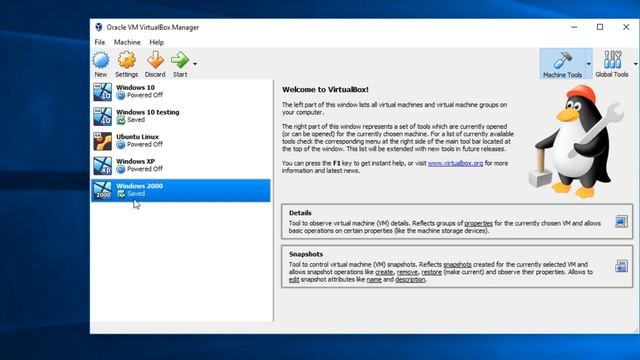Click Powered Off text under Ubuntu Linux

tap(145, 144)
